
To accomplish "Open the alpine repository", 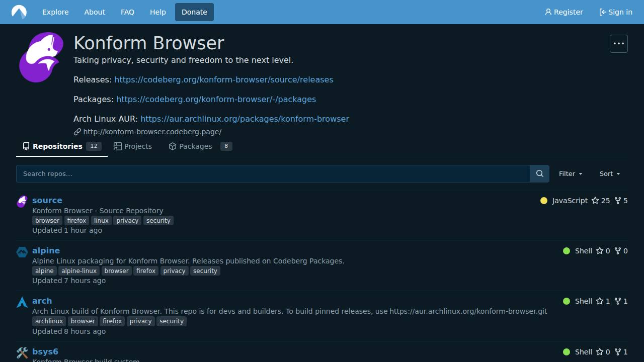I will 46,250.
